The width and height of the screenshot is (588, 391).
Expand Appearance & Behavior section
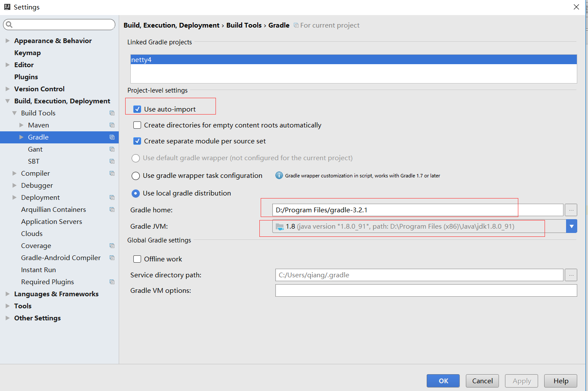pos(7,40)
